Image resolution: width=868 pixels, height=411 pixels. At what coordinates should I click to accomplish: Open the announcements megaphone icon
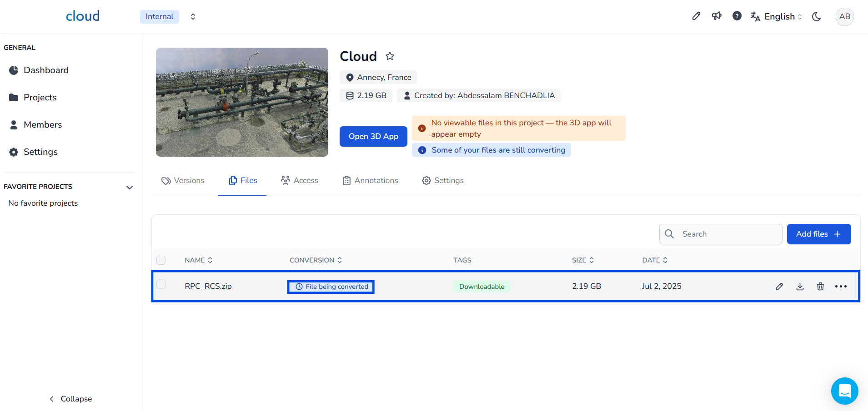click(x=717, y=16)
